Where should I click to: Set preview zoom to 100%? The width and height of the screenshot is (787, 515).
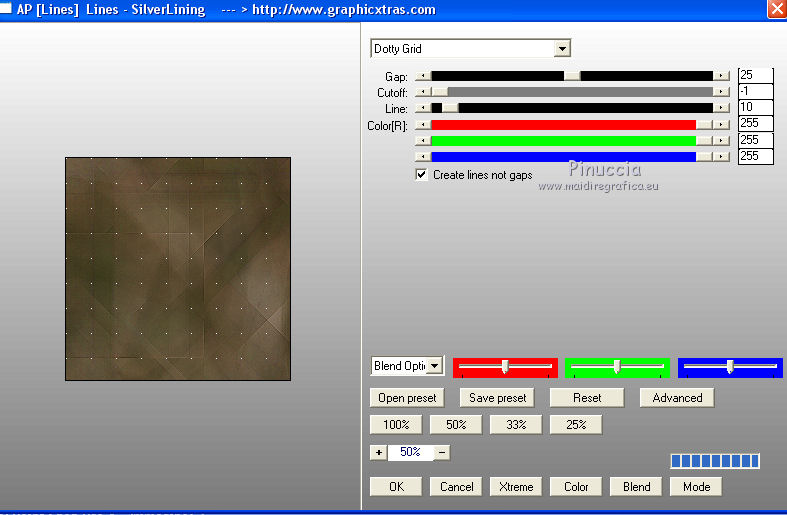(x=396, y=425)
